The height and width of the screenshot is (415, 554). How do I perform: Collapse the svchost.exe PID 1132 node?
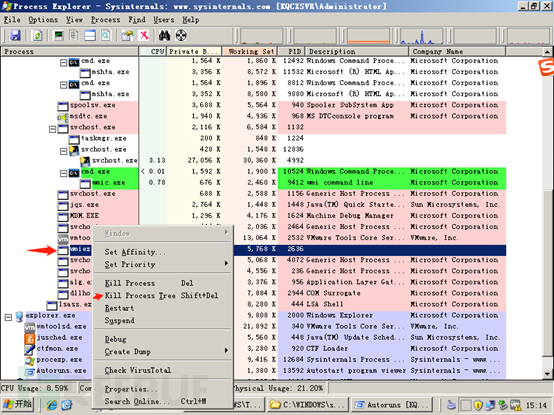pyautogui.click(x=52, y=129)
